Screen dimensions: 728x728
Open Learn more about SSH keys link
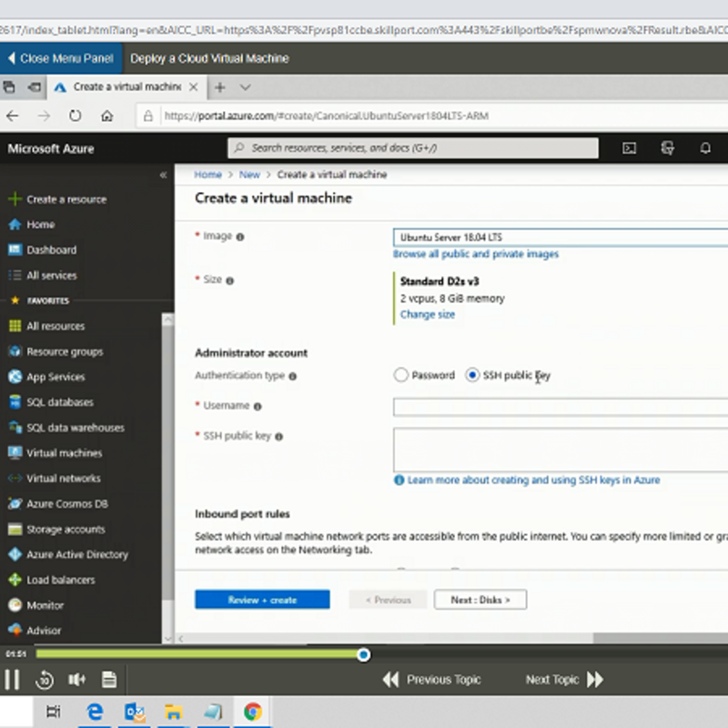point(533,480)
